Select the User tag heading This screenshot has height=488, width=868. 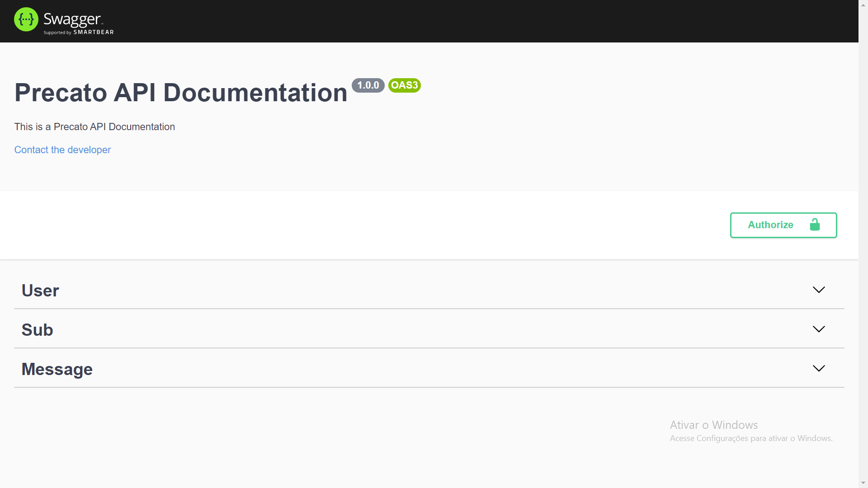point(40,291)
